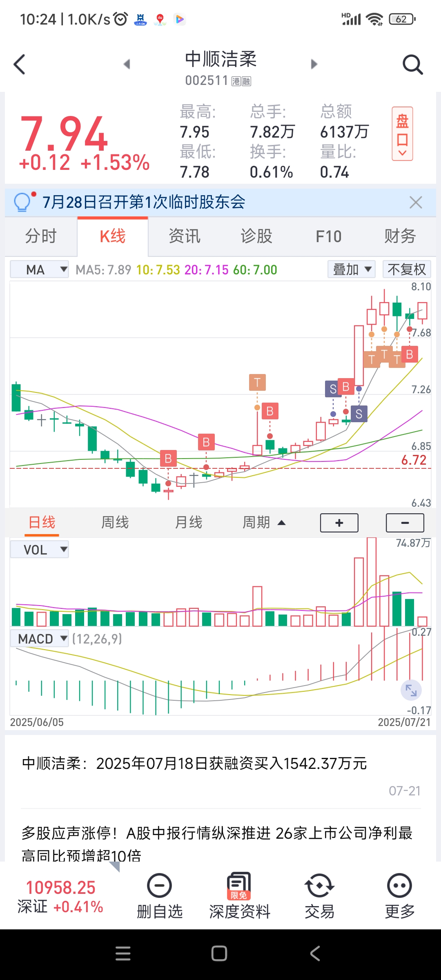The height and width of the screenshot is (980, 441).
Task: Tap the lightbulb notice icon
Action: 22,201
